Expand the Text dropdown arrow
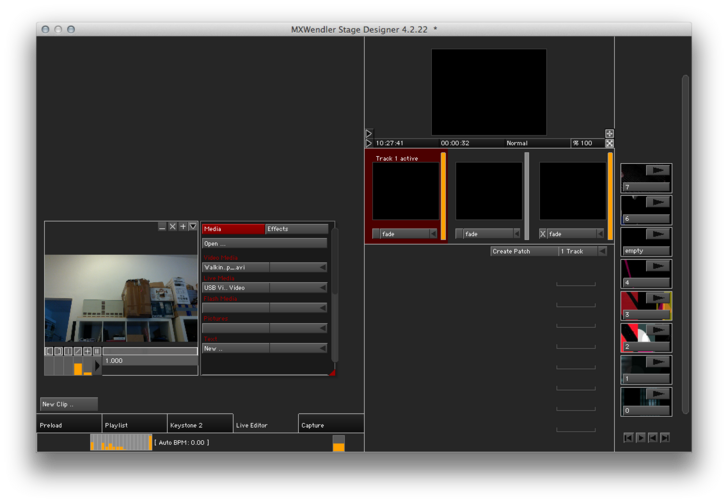 [x=323, y=348]
